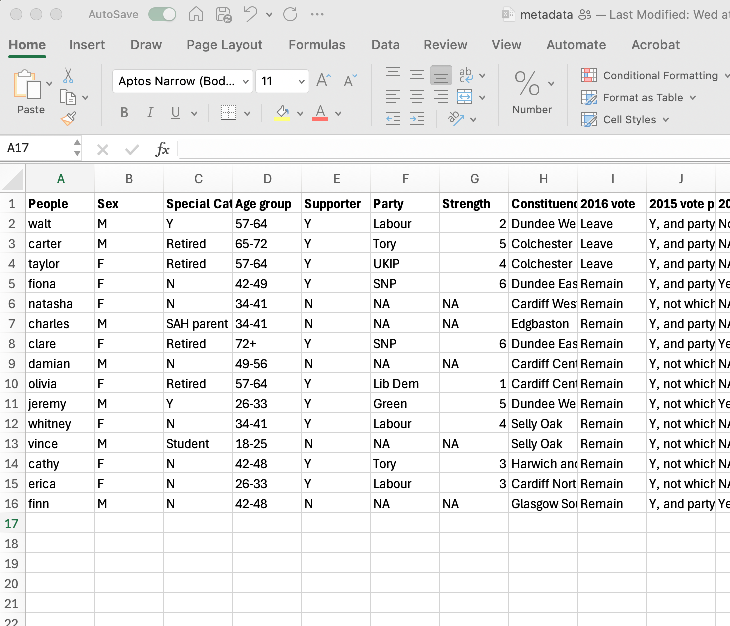Screen dimensions: 730x626
Task: Click the Insert Function fx icon
Action: click(162, 149)
